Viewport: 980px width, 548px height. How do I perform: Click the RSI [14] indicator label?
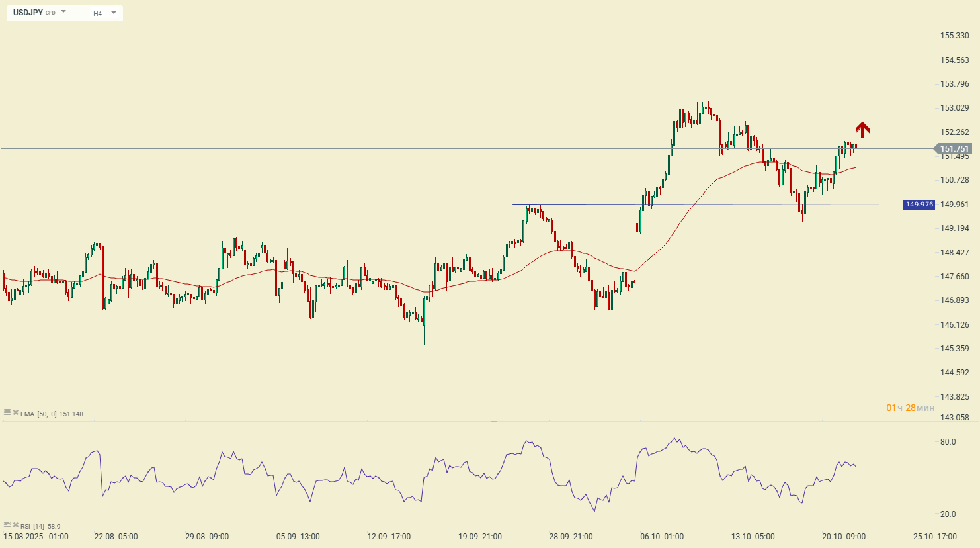pyautogui.click(x=33, y=527)
